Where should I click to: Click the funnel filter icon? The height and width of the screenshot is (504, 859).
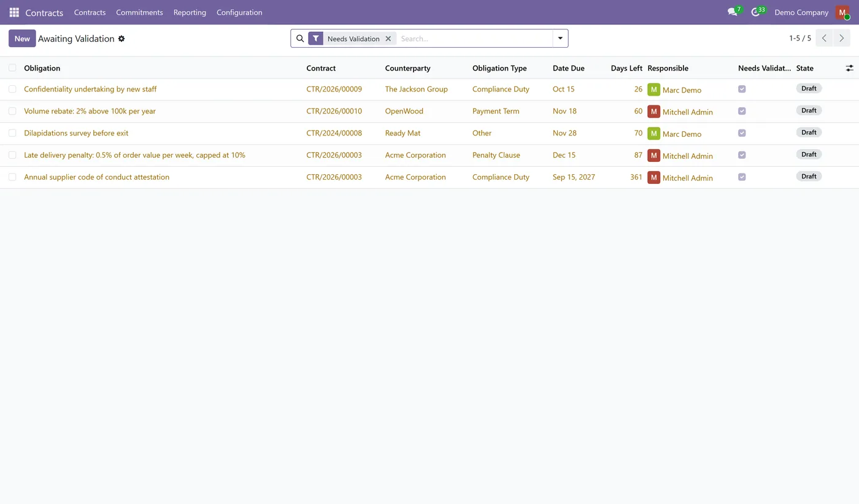[x=315, y=39]
